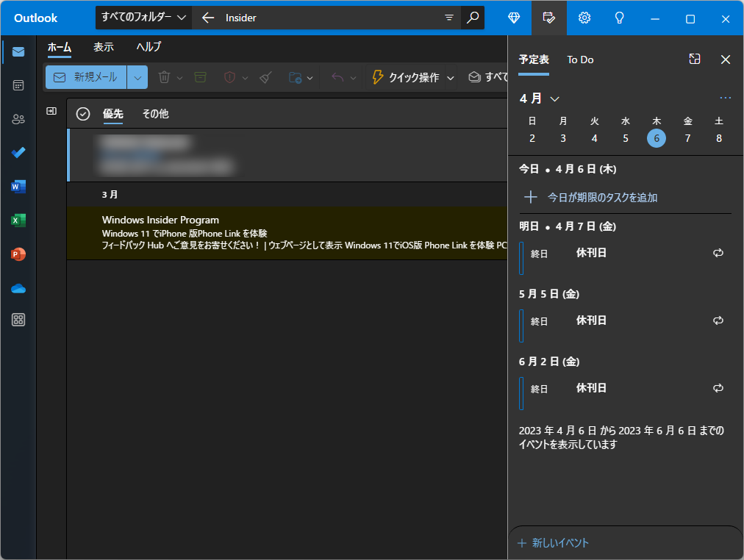Screen dimensions: 744x560
Task: Open the Calendar from the left sidebar
Action: (x=18, y=85)
